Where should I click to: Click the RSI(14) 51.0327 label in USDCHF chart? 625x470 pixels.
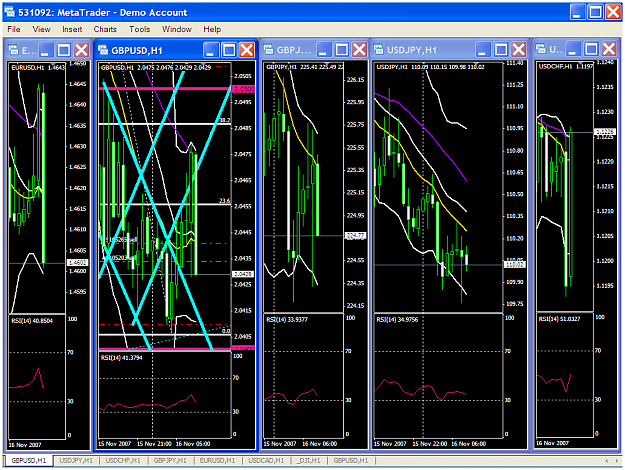click(560, 319)
